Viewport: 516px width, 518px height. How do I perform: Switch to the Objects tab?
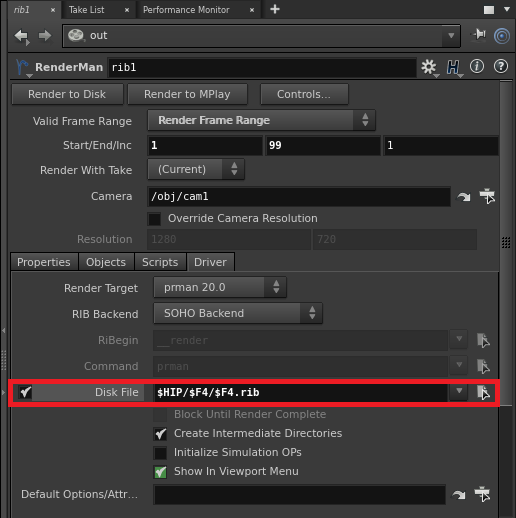pyautogui.click(x=106, y=262)
